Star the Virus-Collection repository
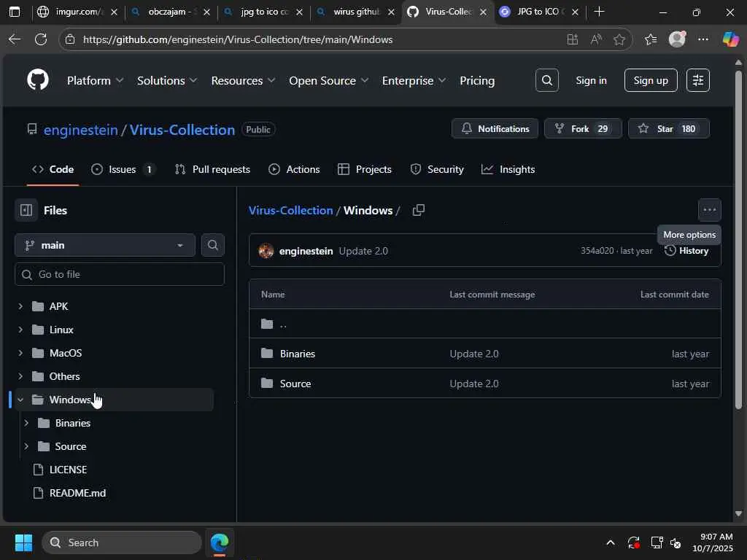 point(669,128)
